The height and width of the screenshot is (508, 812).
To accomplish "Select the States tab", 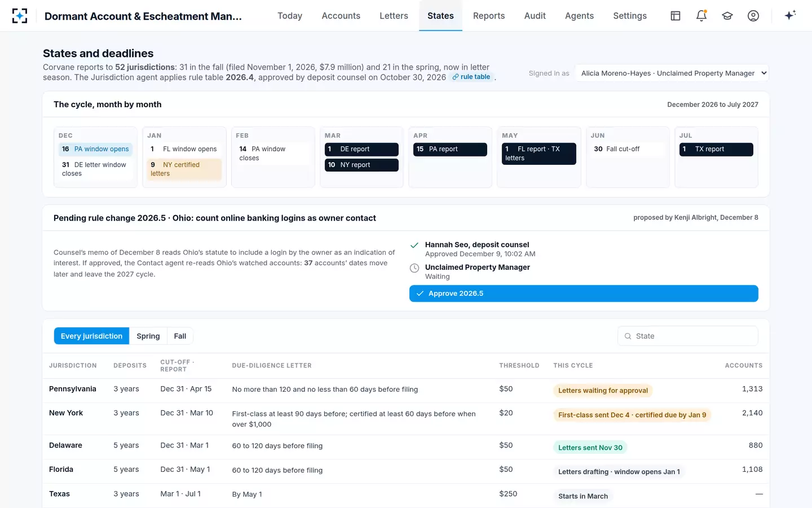I will pyautogui.click(x=440, y=16).
